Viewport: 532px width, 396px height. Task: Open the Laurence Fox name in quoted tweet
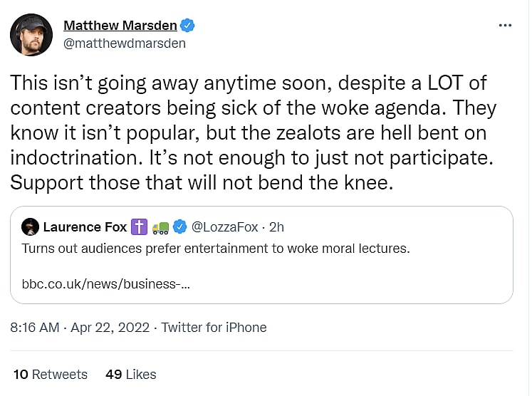tap(85, 227)
